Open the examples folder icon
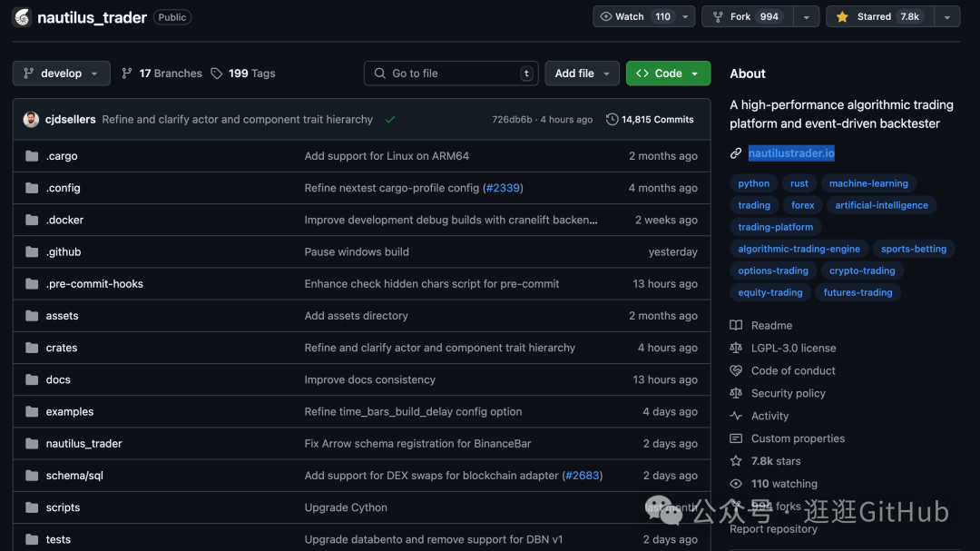The image size is (980, 551). pos(32,411)
